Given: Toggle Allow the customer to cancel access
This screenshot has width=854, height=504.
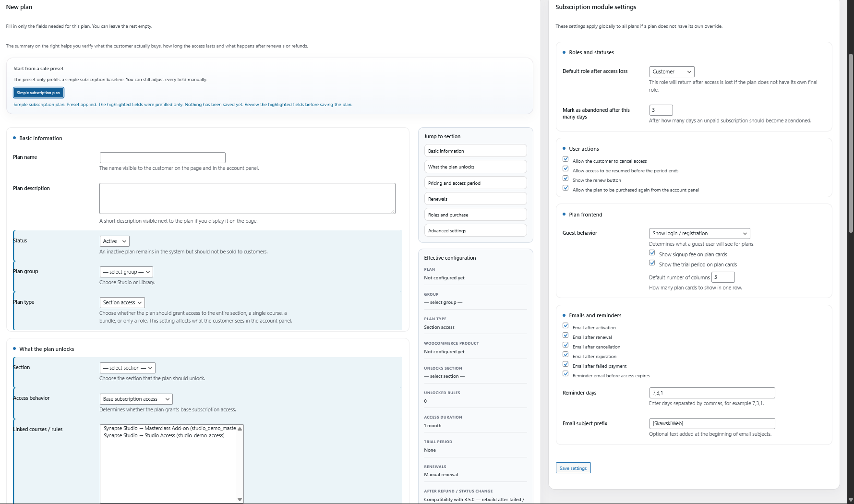Looking at the screenshot, I should click(x=565, y=159).
